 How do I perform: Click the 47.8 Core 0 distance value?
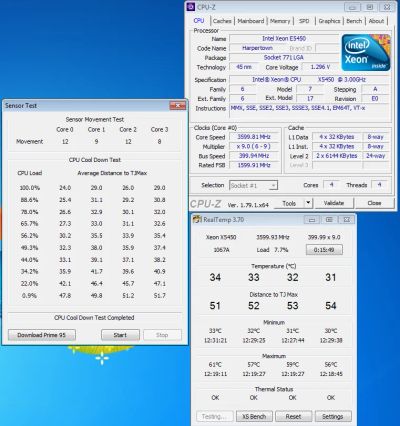pos(65,296)
